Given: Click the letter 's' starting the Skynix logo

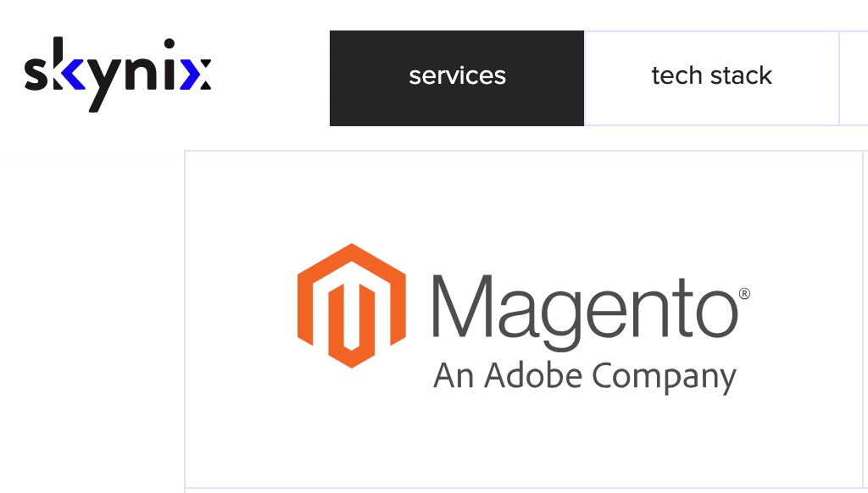Looking at the screenshot, I should (36, 74).
